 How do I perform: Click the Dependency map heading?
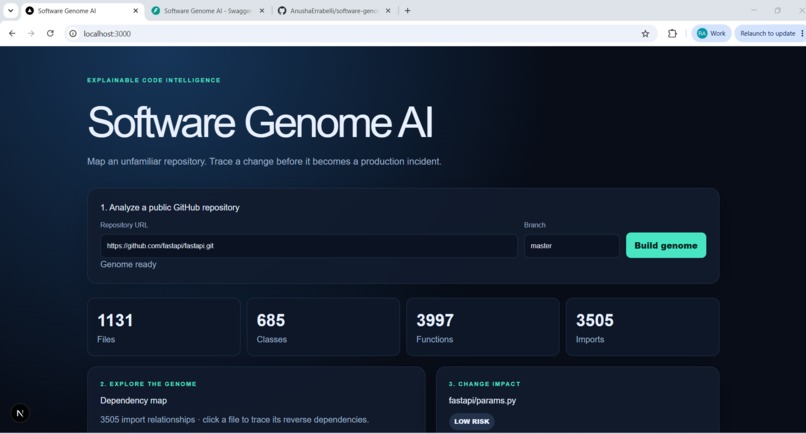(134, 401)
